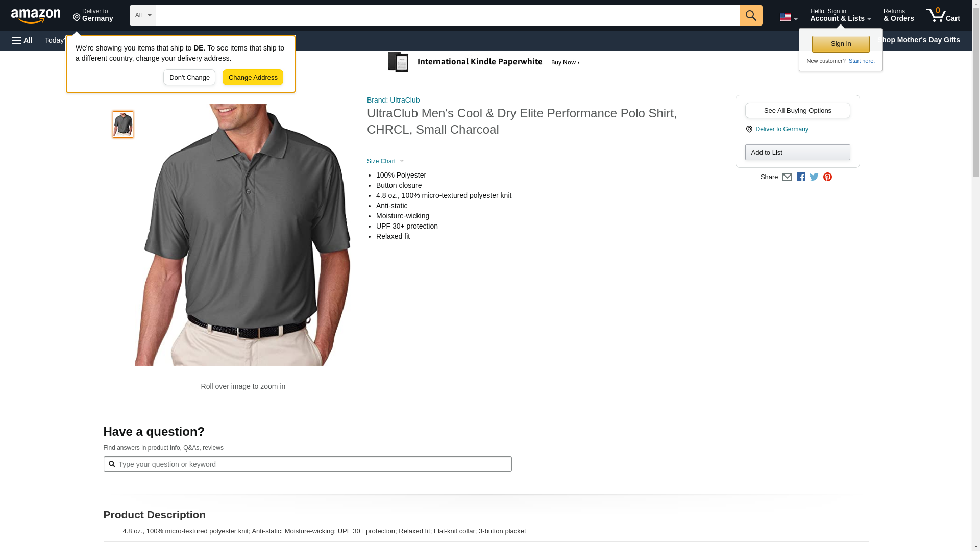Screen dimensions: 980x551
Task: Open Account & Lists menu
Action: [x=840, y=15]
